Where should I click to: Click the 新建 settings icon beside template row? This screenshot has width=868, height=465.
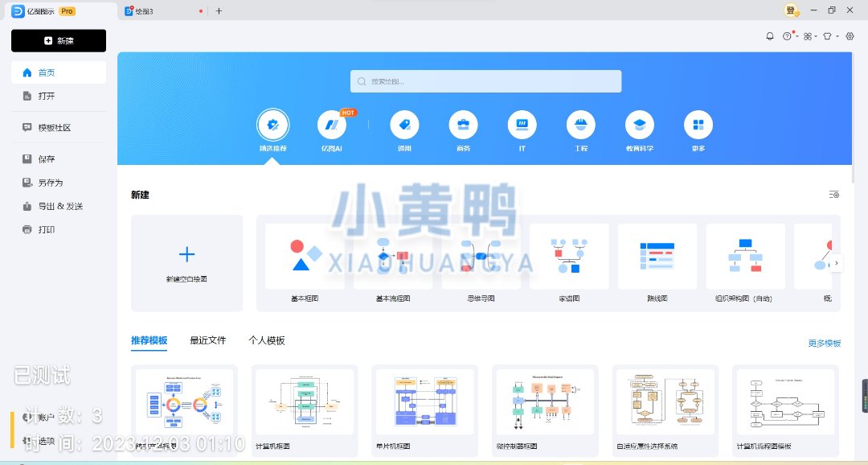coord(834,195)
